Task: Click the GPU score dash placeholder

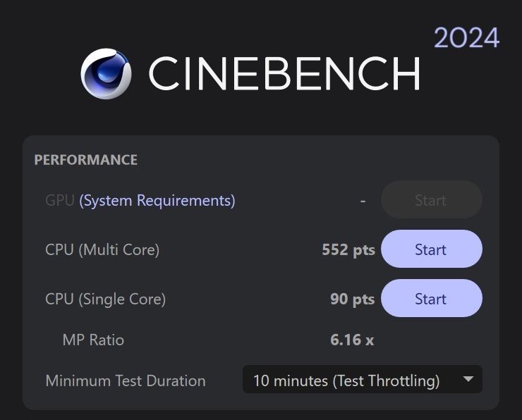Action: [x=363, y=201]
